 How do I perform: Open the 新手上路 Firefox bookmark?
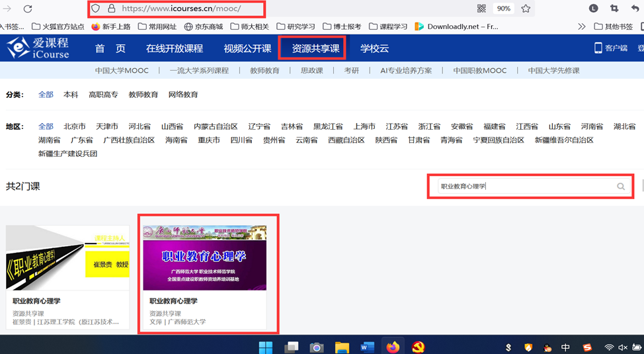tap(111, 26)
